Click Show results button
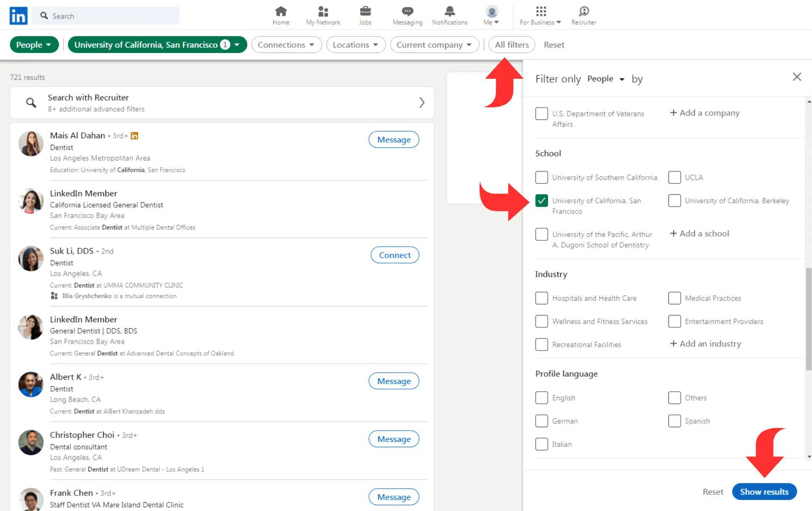The height and width of the screenshot is (511, 812). (764, 492)
